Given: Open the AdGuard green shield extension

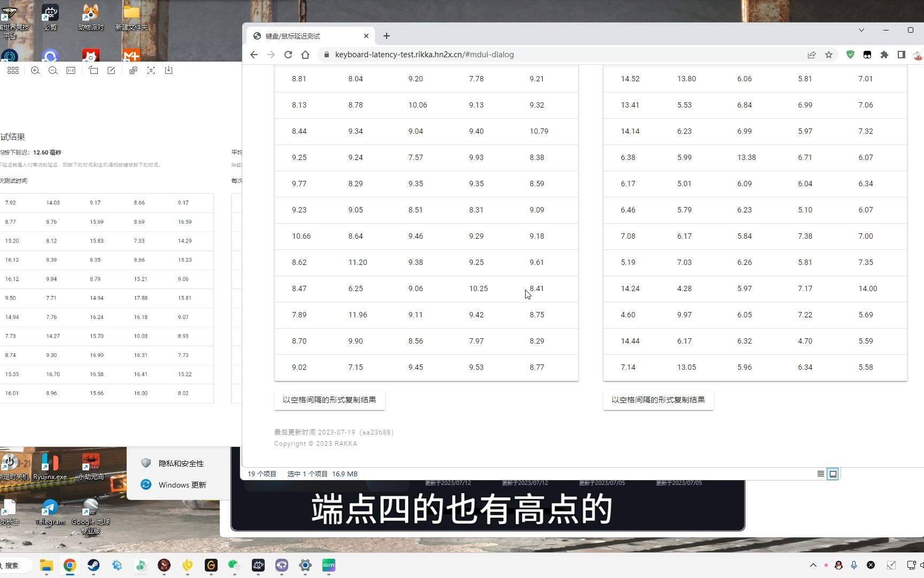Looking at the screenshot, I should [850, 55].
